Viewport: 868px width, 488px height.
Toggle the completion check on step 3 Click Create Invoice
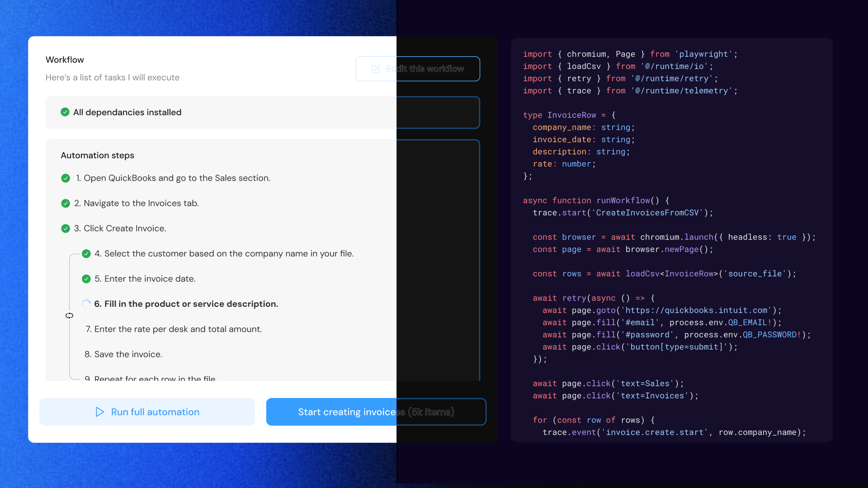pyautogui.click(x=65, y=228)
